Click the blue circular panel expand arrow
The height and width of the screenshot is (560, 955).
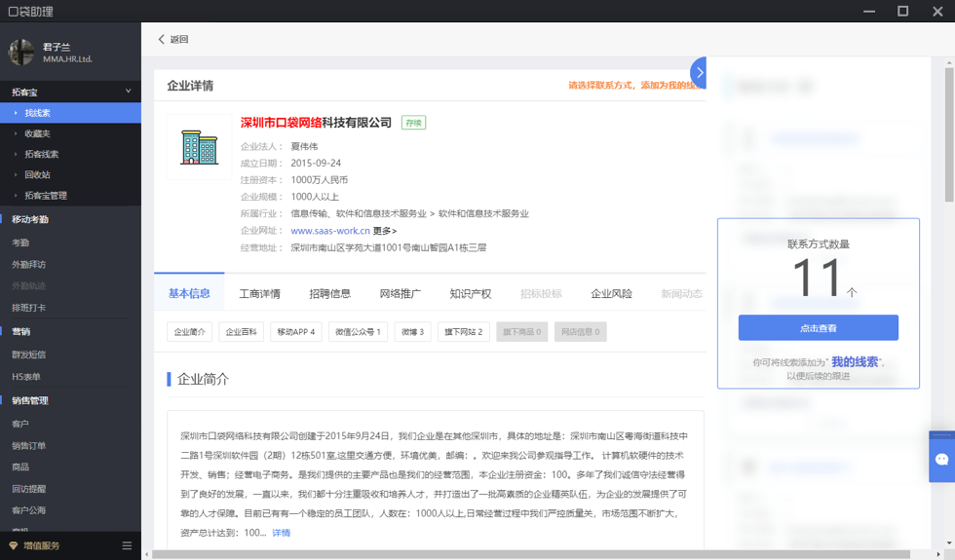(x=699, y=72)
